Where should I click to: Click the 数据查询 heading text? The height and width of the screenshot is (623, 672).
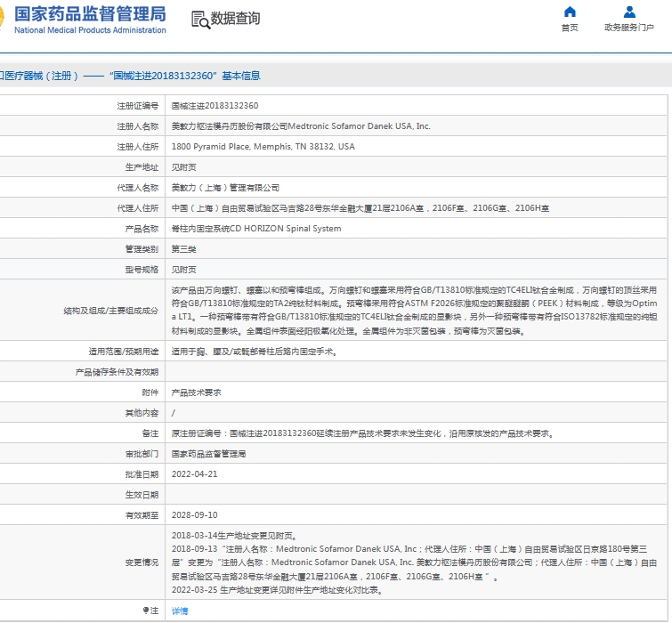click(235, 19)
